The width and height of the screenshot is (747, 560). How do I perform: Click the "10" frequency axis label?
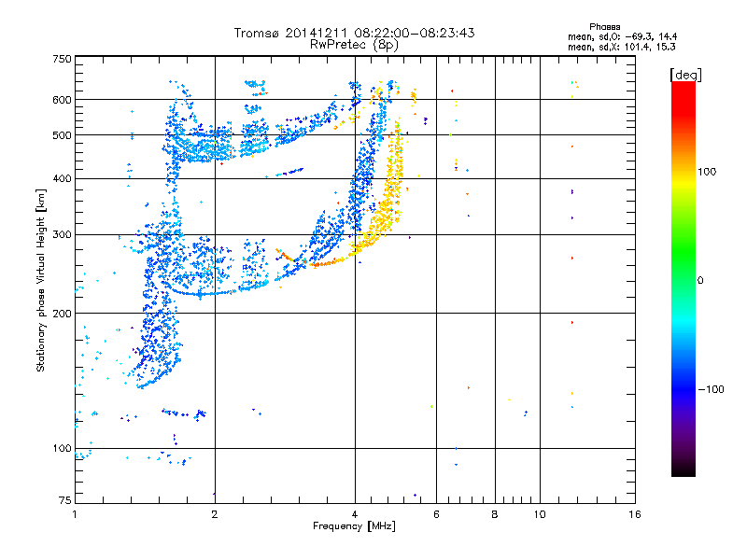pos(540,514)
